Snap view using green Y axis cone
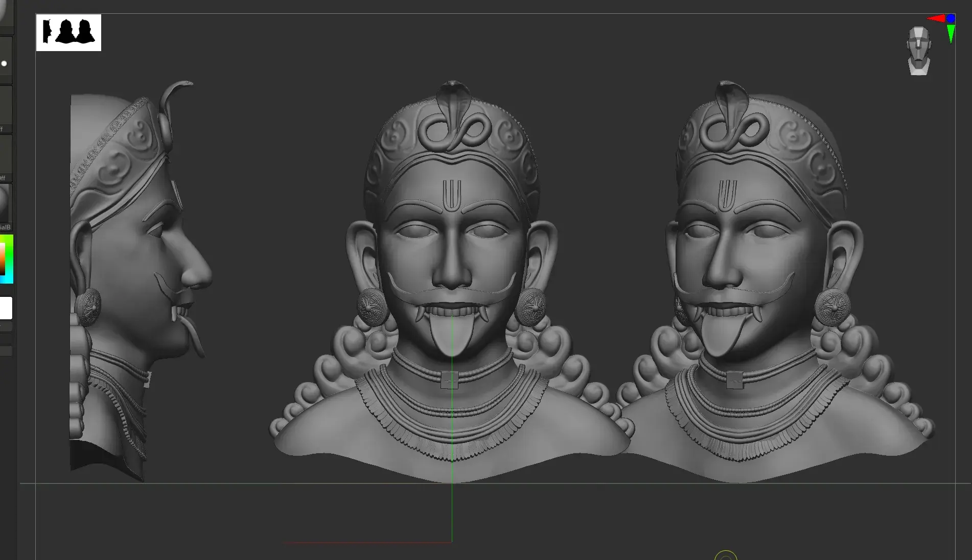972x560 pixels. point(951,34)
